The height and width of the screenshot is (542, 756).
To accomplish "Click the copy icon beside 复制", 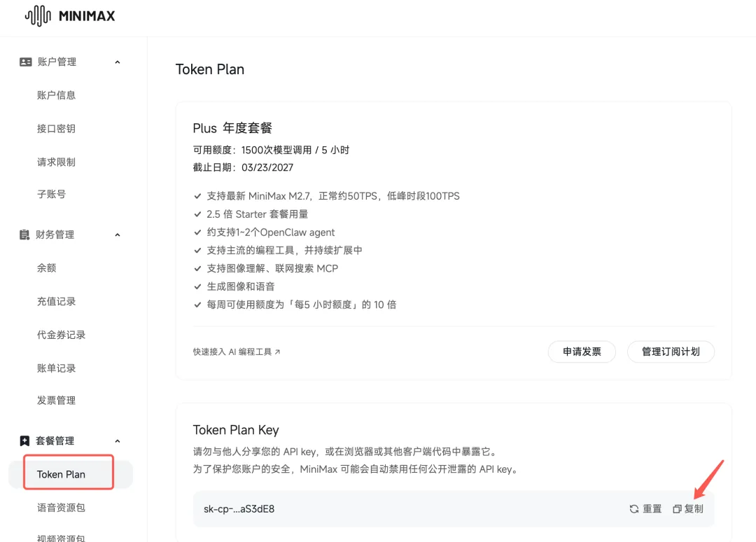I will 677,508.
